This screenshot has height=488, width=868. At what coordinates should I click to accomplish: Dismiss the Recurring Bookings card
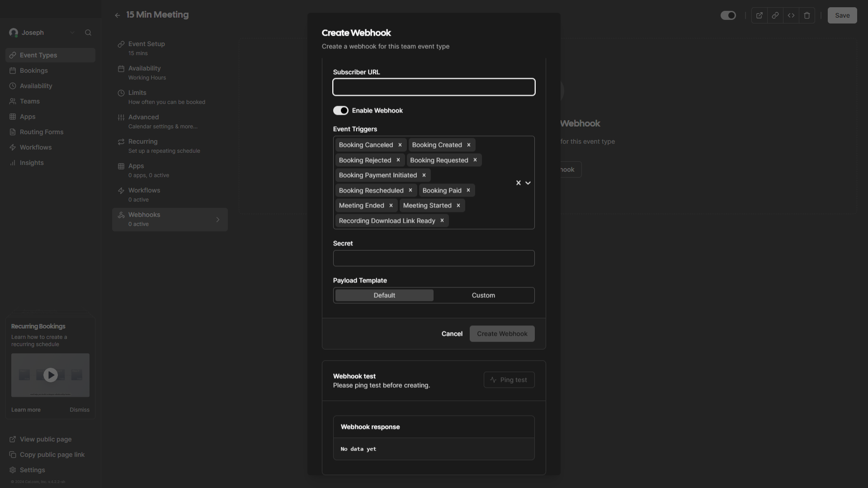click(80, 410)
